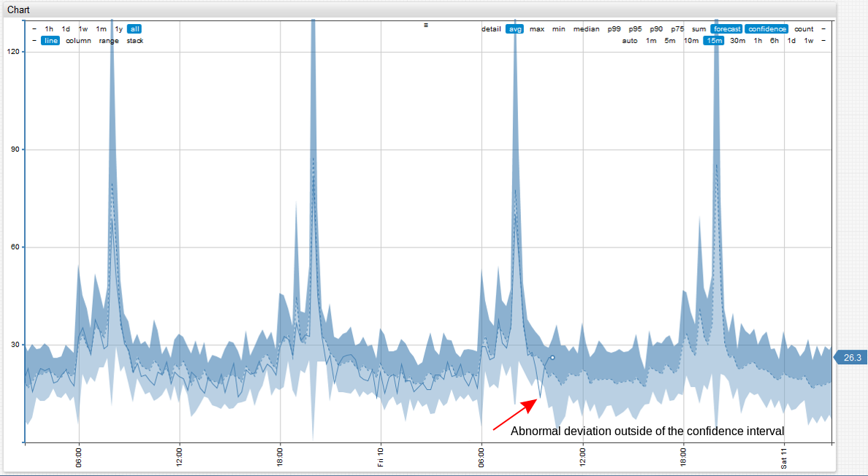Image resolution: width=868 pixels, height=476 pixels.
Task: Disable the avg statistic
Action: point(515,29)
